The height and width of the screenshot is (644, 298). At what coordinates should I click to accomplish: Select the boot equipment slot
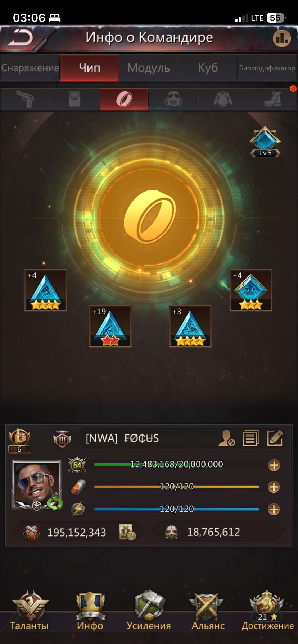[x=272, y=99]
